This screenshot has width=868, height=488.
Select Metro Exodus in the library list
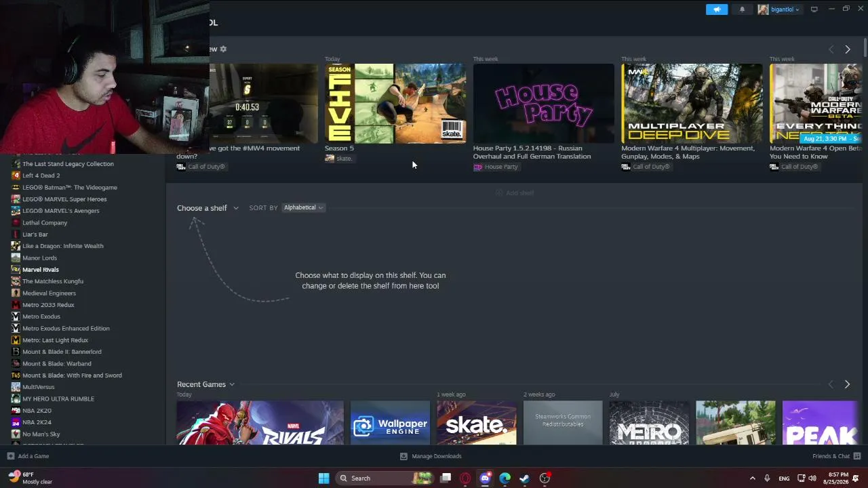point(41,317)
